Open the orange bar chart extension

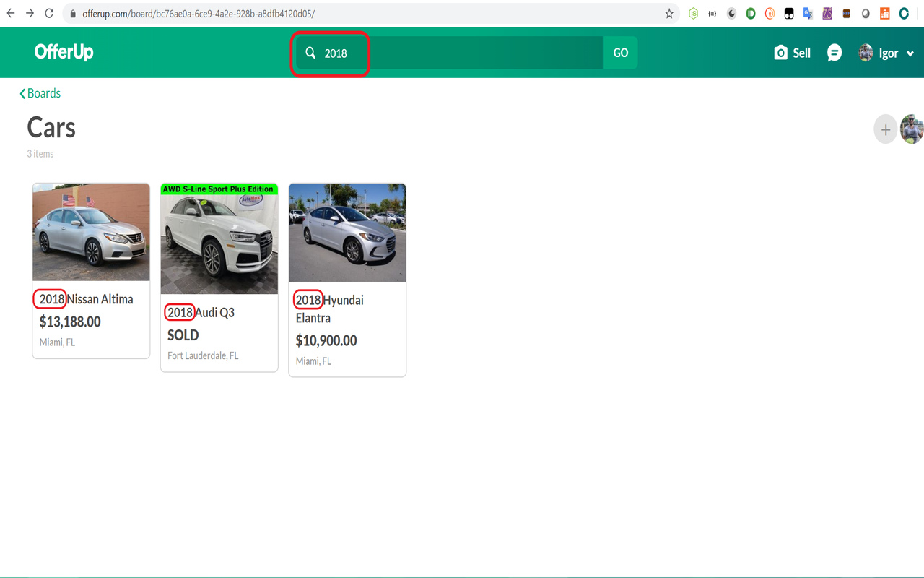tap(884, 13)
